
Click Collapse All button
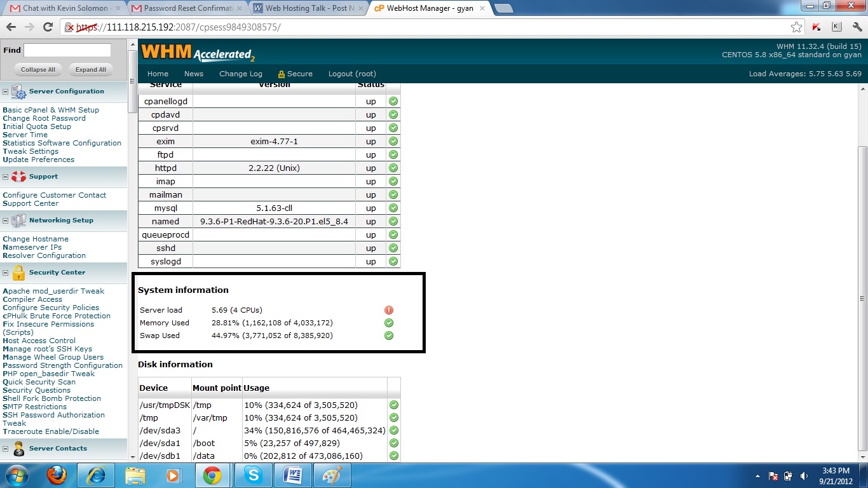click(38, 69)
